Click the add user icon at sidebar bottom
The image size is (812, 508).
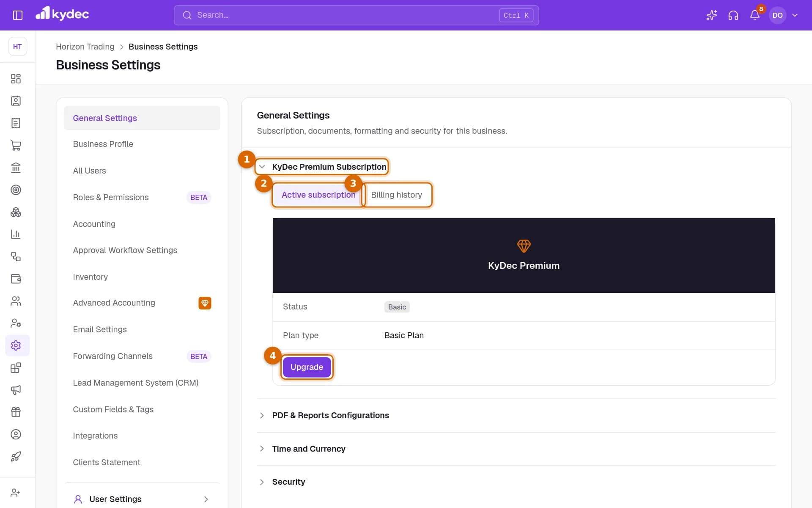16,493
